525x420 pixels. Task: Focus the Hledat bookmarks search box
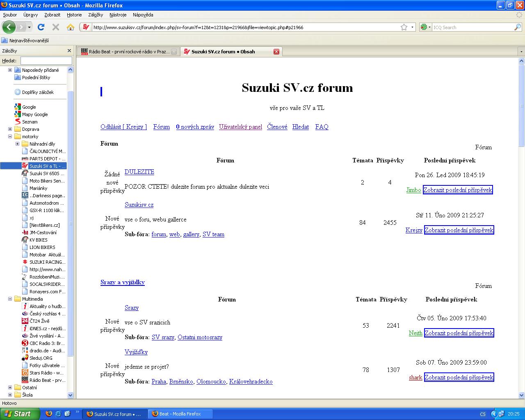coord(46,60)
